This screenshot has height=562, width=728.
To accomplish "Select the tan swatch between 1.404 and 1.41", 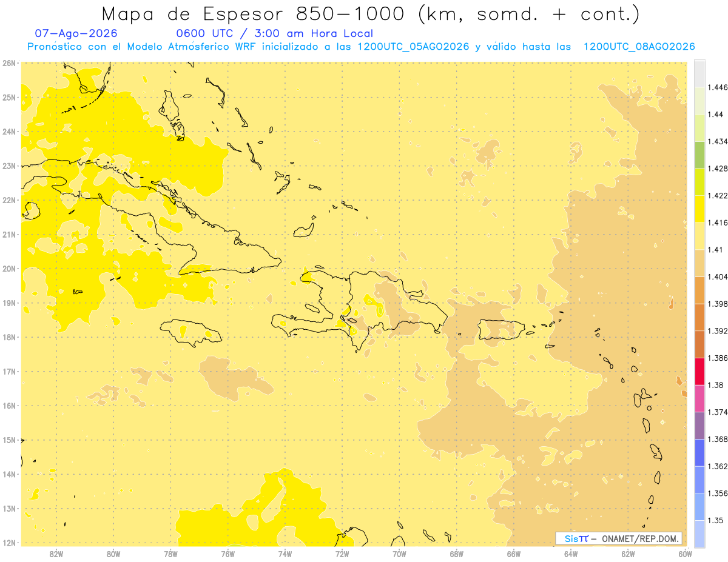I will (699, 263).
